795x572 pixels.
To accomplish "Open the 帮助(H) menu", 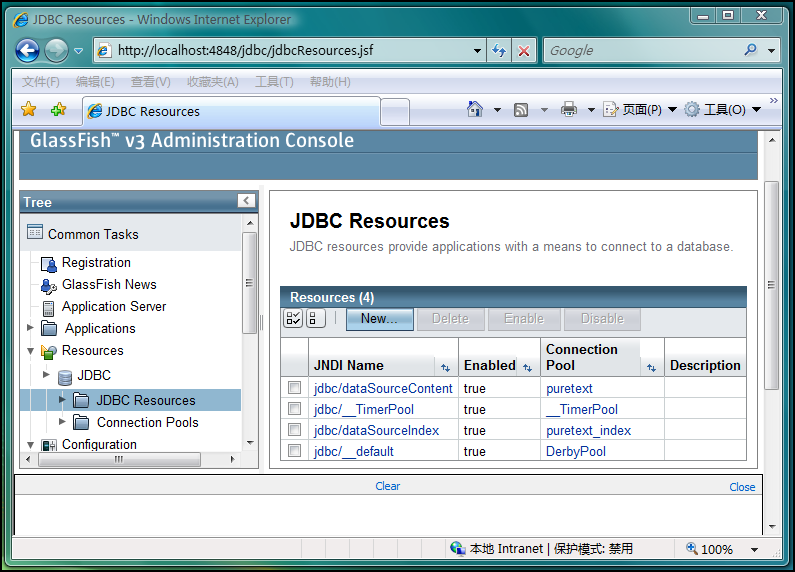I will point(330,82).
